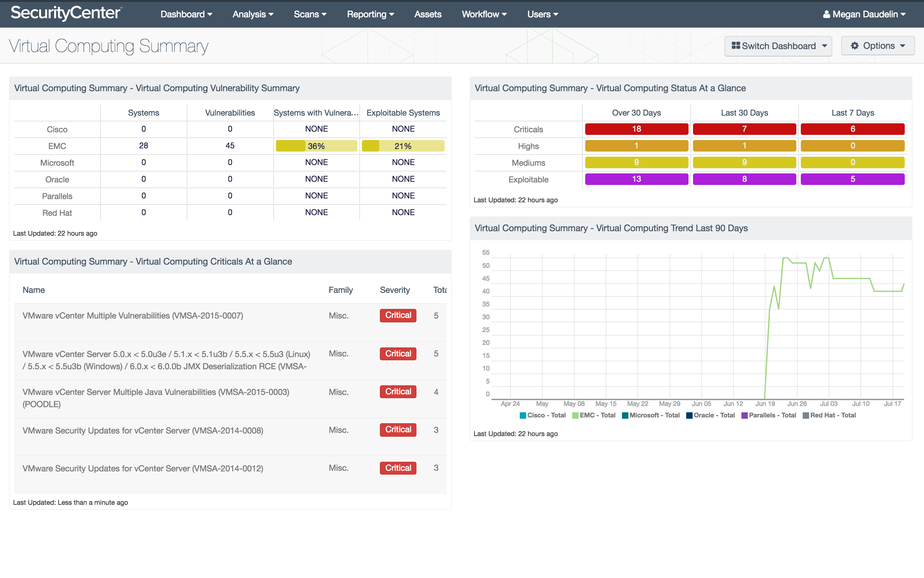This screenshot has width=924, height=578.
Task: Click the Name column header
Action: 34,290
